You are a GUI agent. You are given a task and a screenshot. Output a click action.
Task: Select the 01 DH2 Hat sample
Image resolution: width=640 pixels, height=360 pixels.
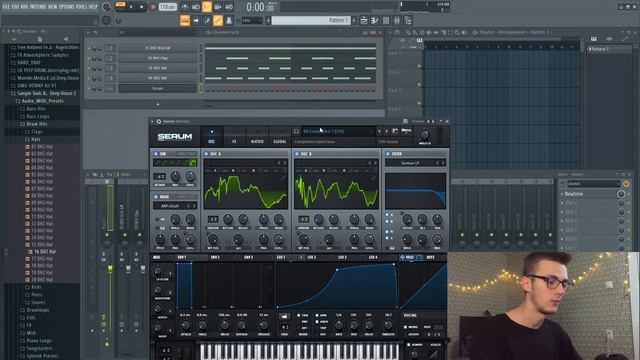[x=39, y=147]
